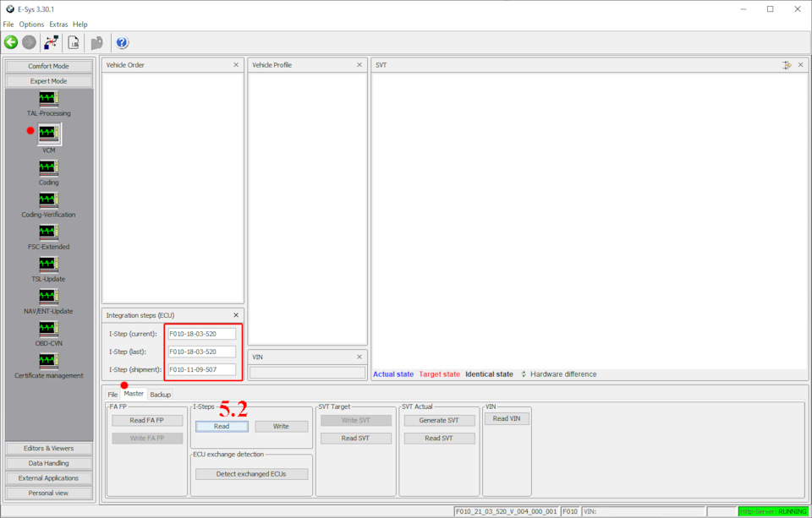Viewport: 812px width, 518px height.
Task: Click the I-Step (shipment) field
Action: click(x=202, y=369)
